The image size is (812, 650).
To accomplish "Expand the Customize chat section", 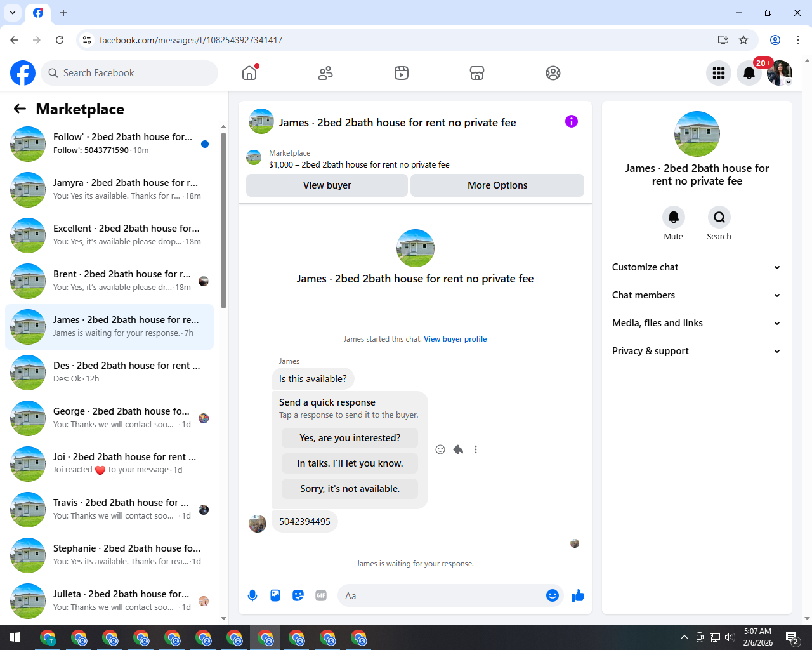I will pyautogui.click(x=697, y=267).
